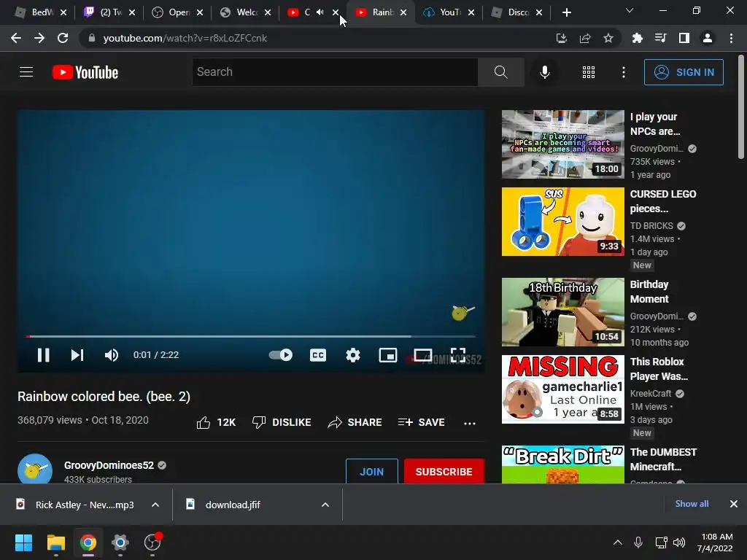This screenshot has height=560, width=747.
Task: Open Birthday Moment video title
Action: (649, 292)
